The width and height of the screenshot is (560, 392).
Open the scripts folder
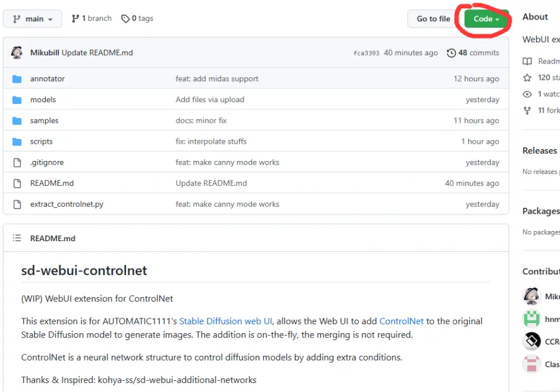[x=42, y=141]
